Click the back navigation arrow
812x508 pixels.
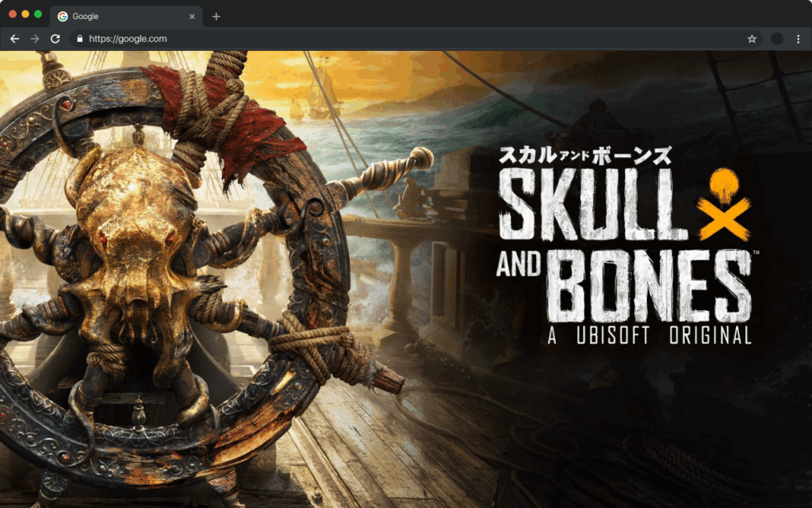coord(14,38)
